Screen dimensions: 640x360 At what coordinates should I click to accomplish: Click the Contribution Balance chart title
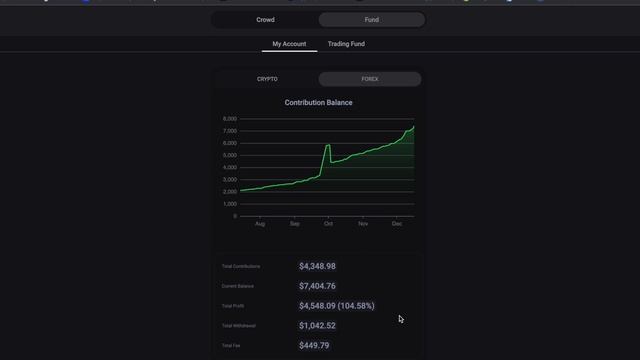click(318, 102)
